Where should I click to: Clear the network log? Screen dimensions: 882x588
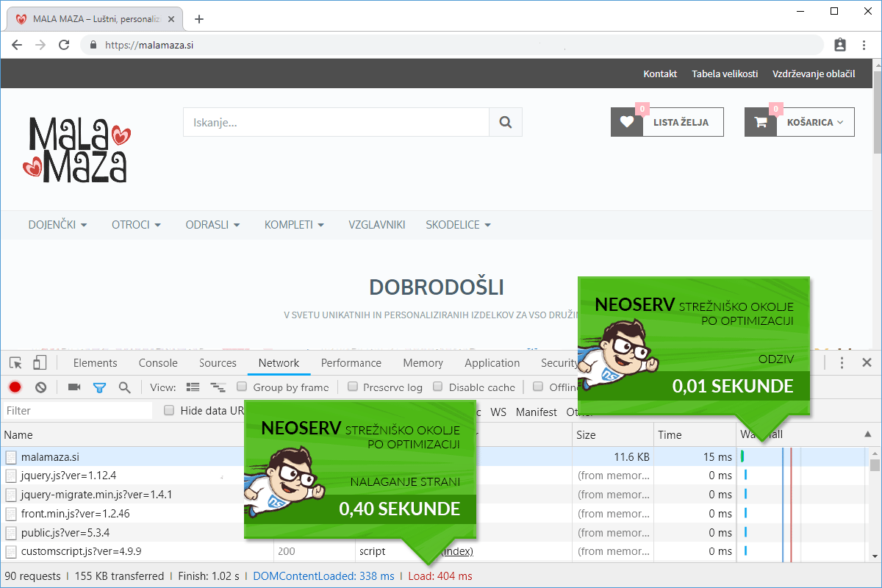pos(41,387)
